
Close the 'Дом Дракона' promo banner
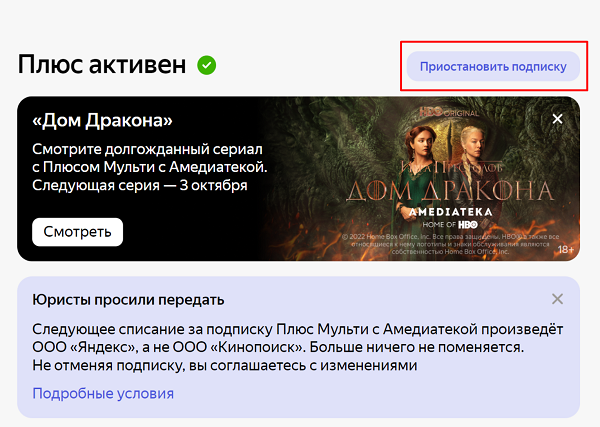558,119
